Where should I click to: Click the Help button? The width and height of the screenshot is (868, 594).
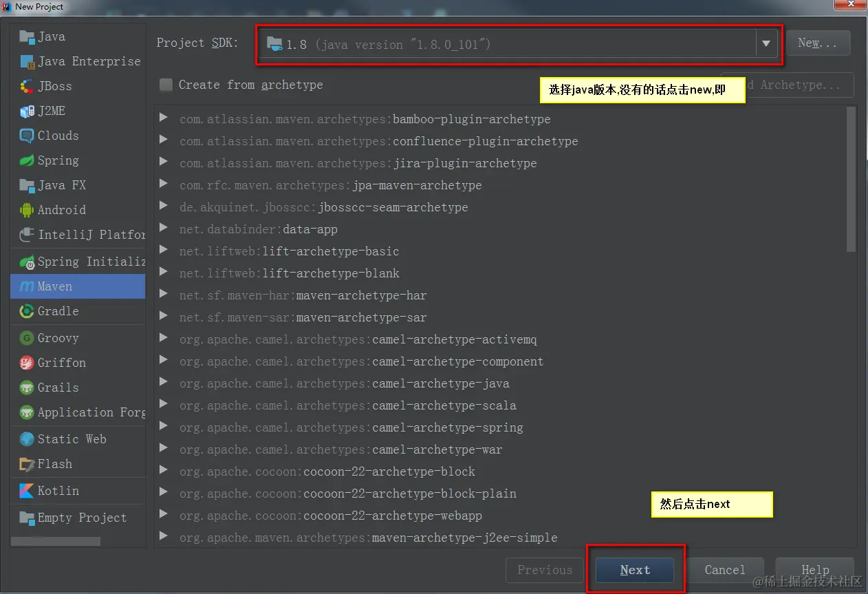coord(815,570)
